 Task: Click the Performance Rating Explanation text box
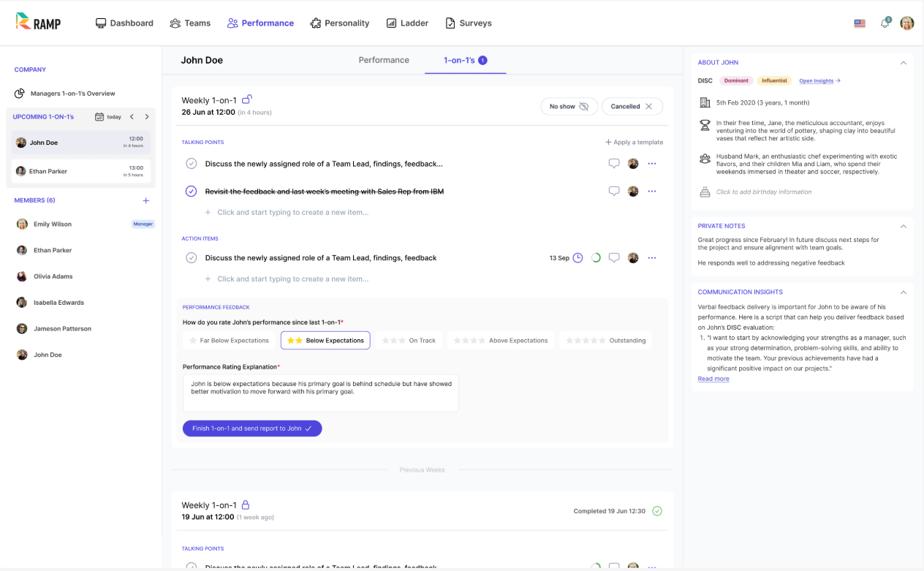(320, 393)
